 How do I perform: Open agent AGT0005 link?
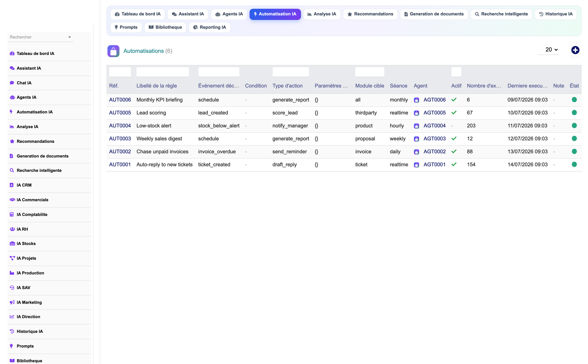point(435,113)
